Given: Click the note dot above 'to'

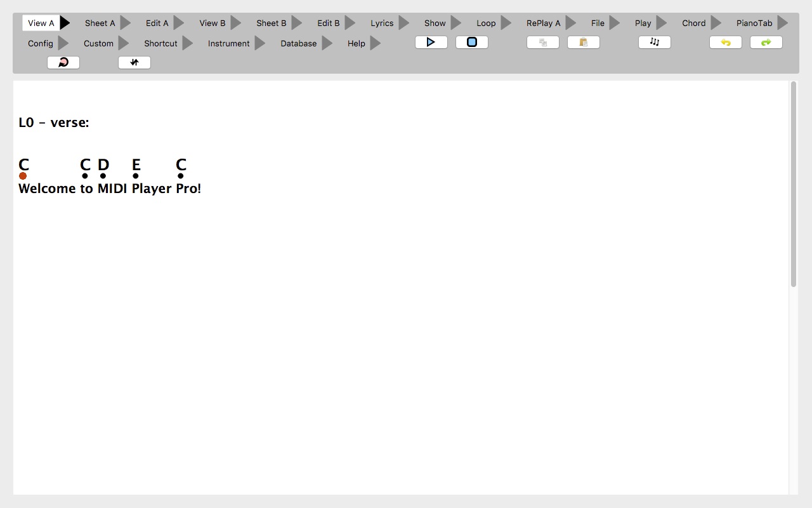Looking at the screenshot, I should (85, 176).
